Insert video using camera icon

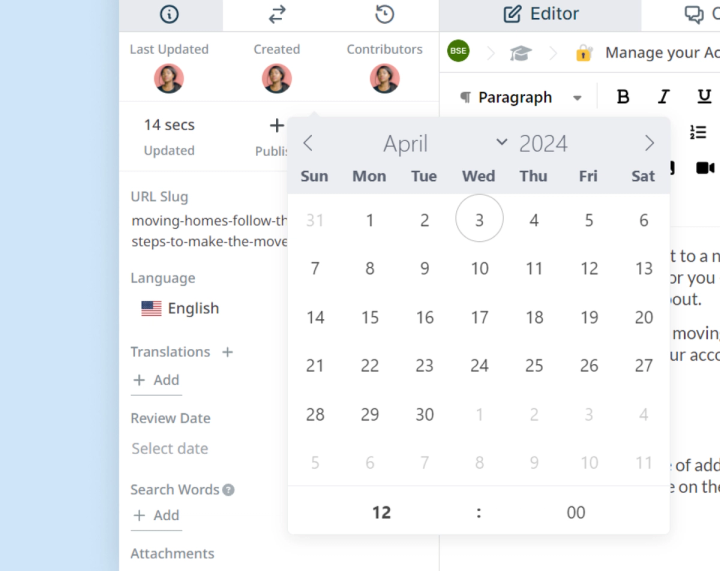705,168
